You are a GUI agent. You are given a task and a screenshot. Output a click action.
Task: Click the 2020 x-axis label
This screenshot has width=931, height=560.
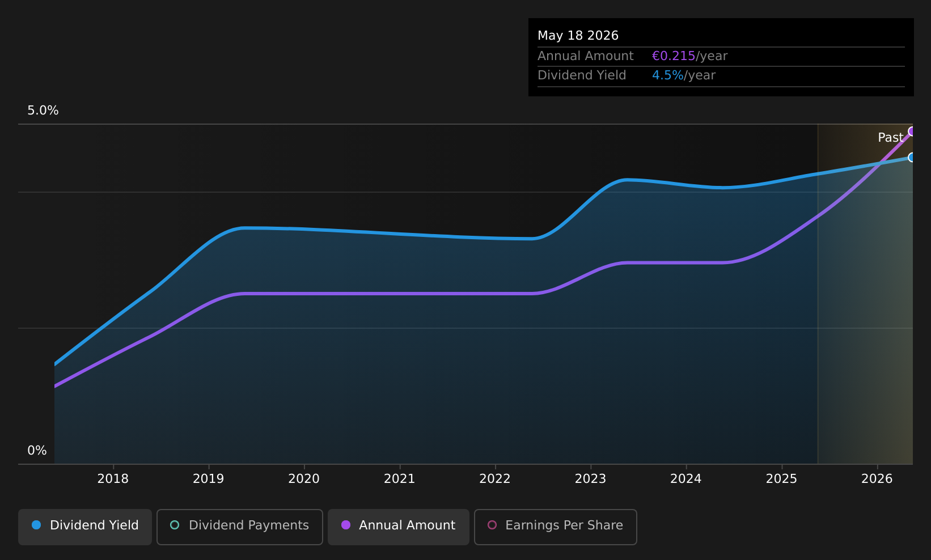point(304,479)
